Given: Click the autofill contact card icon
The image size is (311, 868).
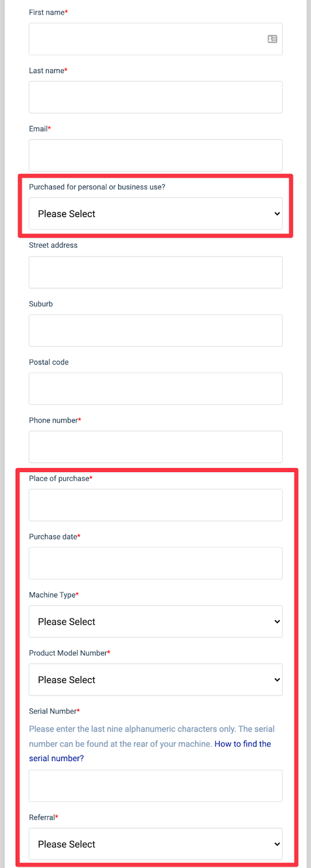Looking at the screenshot, I should pyautogui.click(x=273, y=39).
